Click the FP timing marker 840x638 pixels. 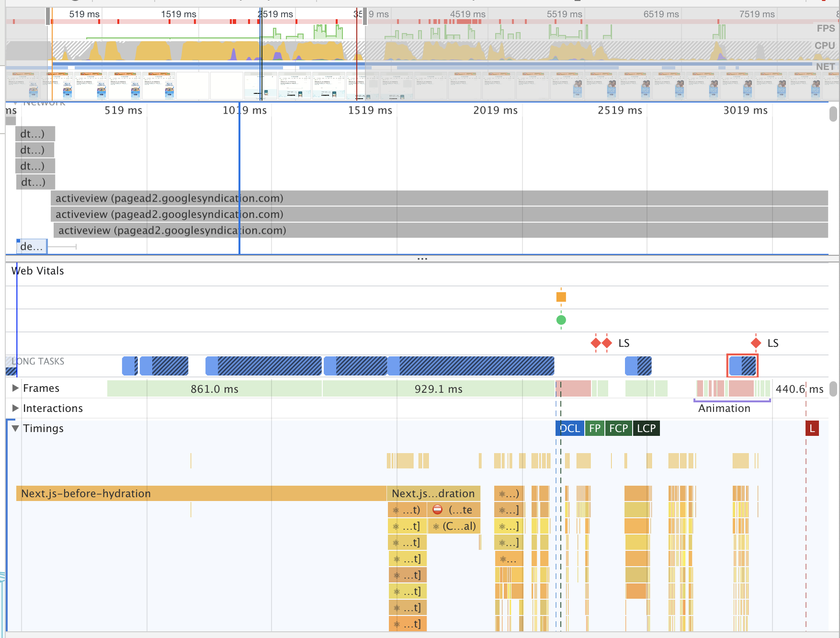click(x=595, y=428)
